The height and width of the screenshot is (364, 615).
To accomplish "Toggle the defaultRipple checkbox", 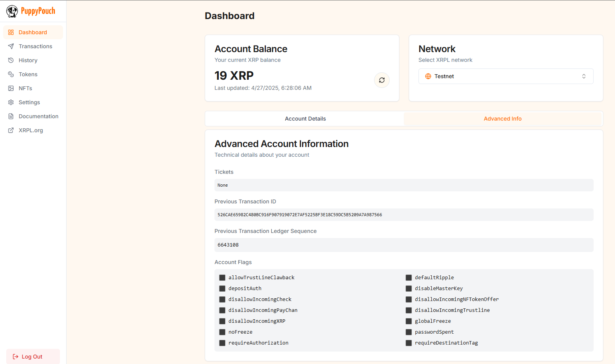I will coord(409,278).
